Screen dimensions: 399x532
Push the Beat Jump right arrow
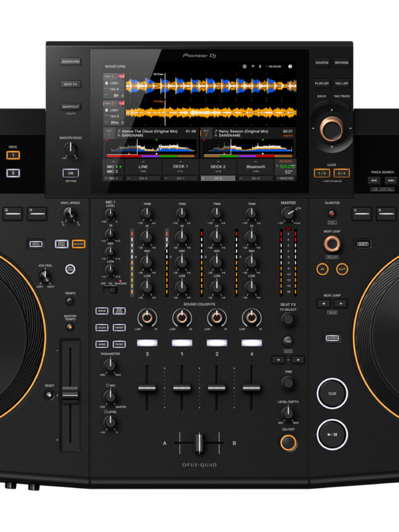coord(341,303)
